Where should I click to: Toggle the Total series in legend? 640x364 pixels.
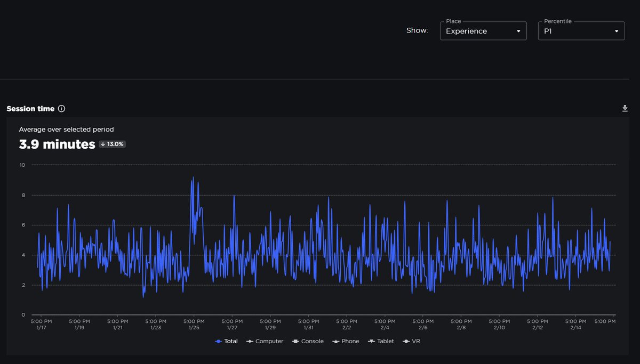coord(227,341)
